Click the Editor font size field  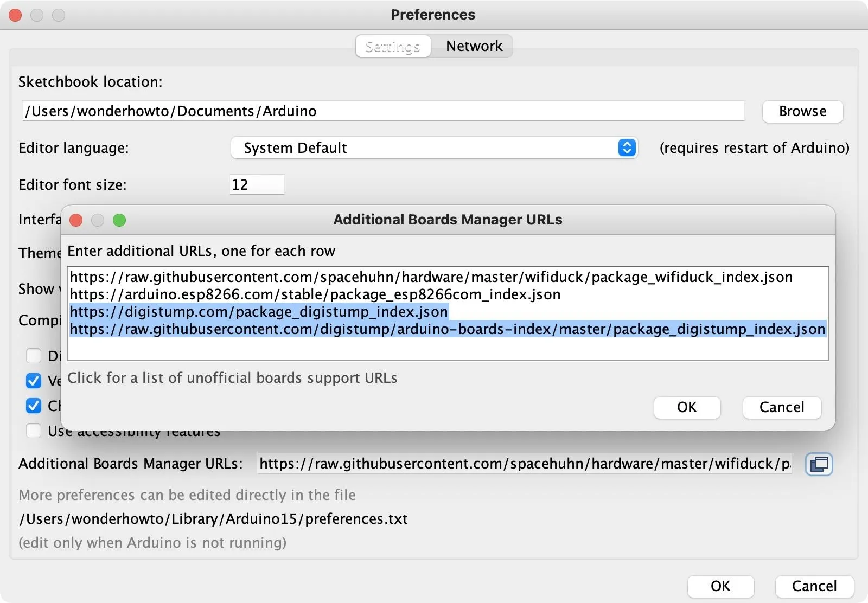tap(257, 184)
